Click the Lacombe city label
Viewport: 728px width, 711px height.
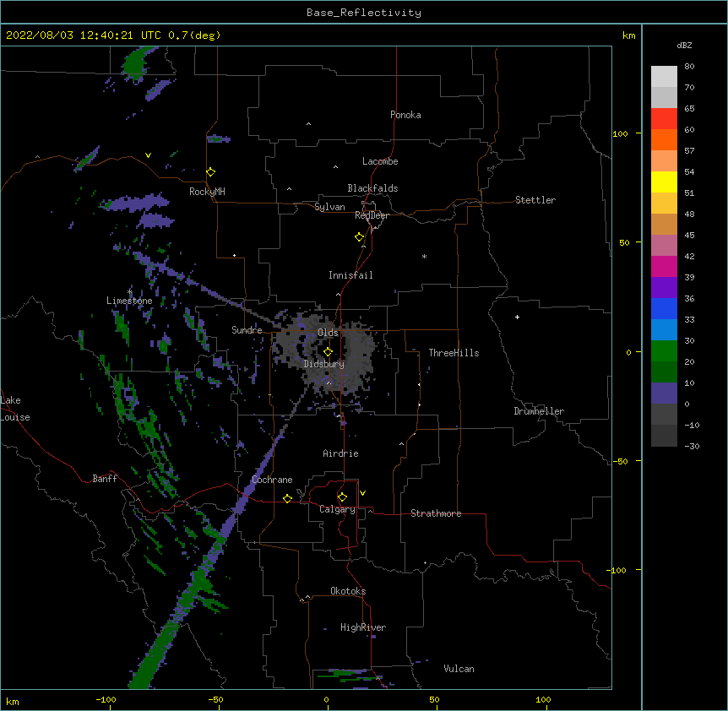coord(380,161)
